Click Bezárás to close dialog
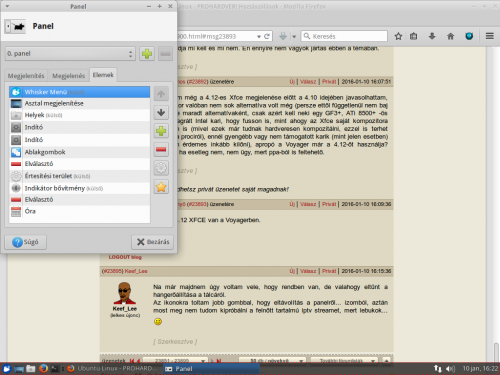This screenshot has height=375, width=500. (153, 242)
